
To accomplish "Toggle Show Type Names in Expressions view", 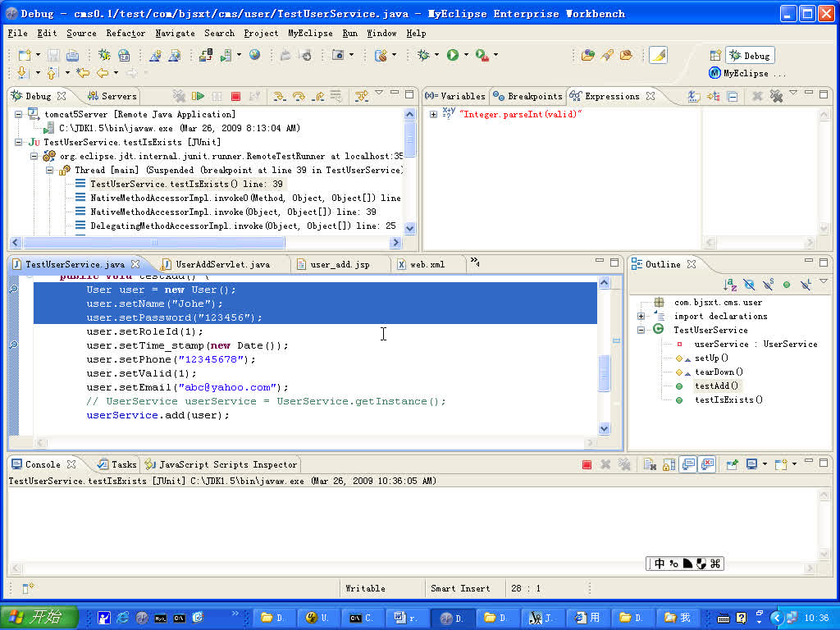I will coord(693,97).
